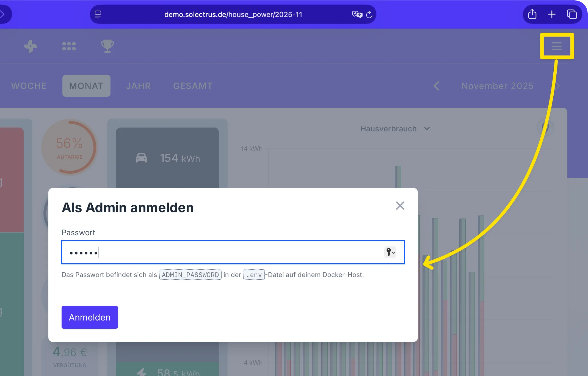Activate the GESAMT view option
Image resolution: width=588 pixels, height=376 pixels.
(192, 86)
